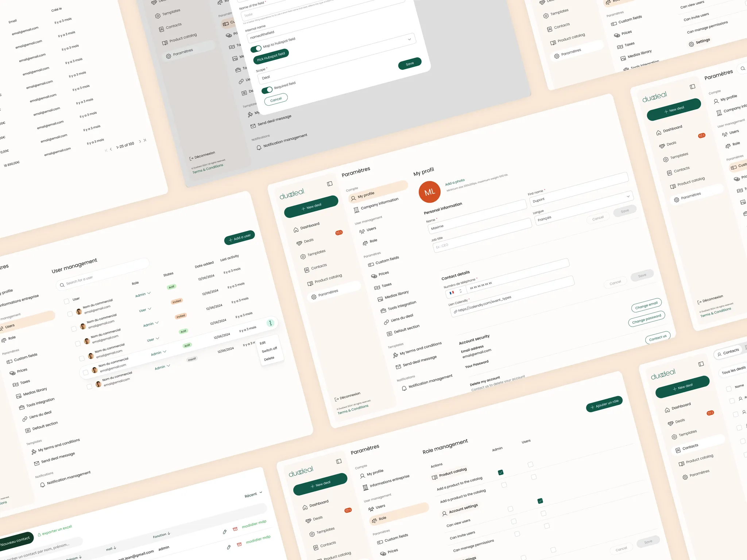Screen dimensions: 747x560
Task: Uncheck Users box for Account settings in Role management
Action: click(540, 501)
